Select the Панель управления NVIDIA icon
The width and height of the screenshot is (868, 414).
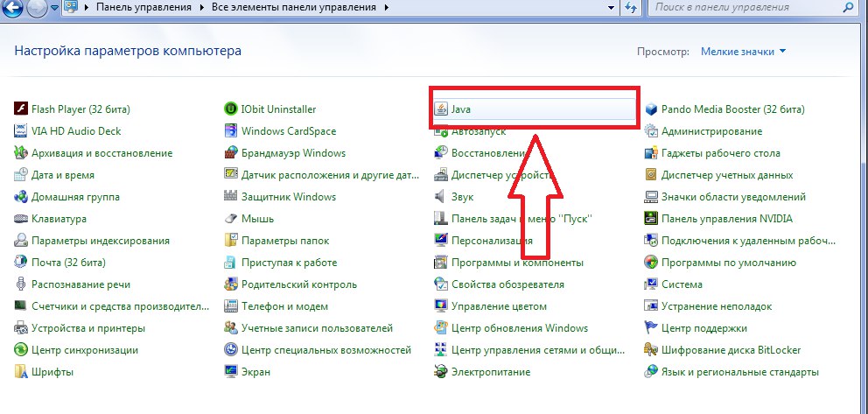(x=651, y=219)
